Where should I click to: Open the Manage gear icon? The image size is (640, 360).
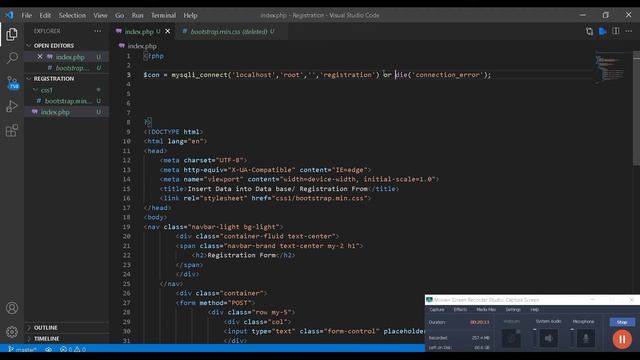[12, 332]
